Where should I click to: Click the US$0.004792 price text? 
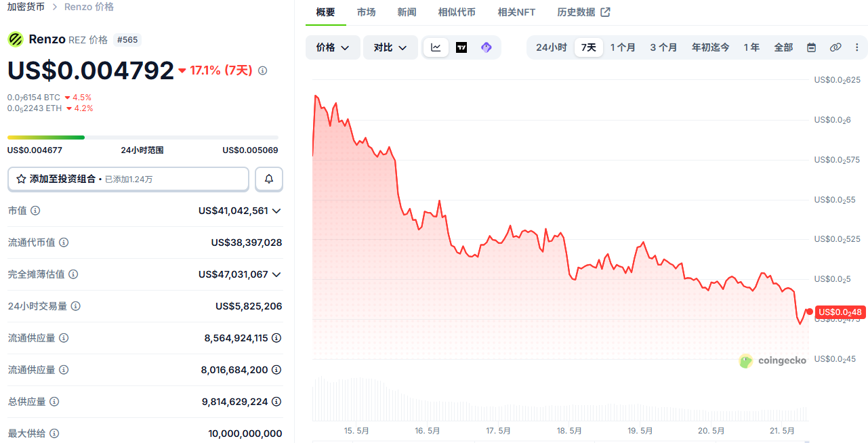(x=91, y=70)
